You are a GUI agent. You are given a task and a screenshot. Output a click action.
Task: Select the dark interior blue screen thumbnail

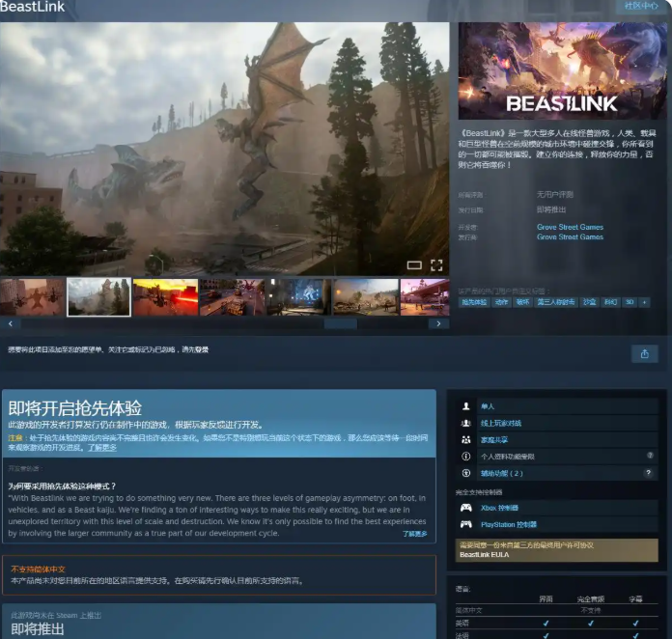point(299,297)
